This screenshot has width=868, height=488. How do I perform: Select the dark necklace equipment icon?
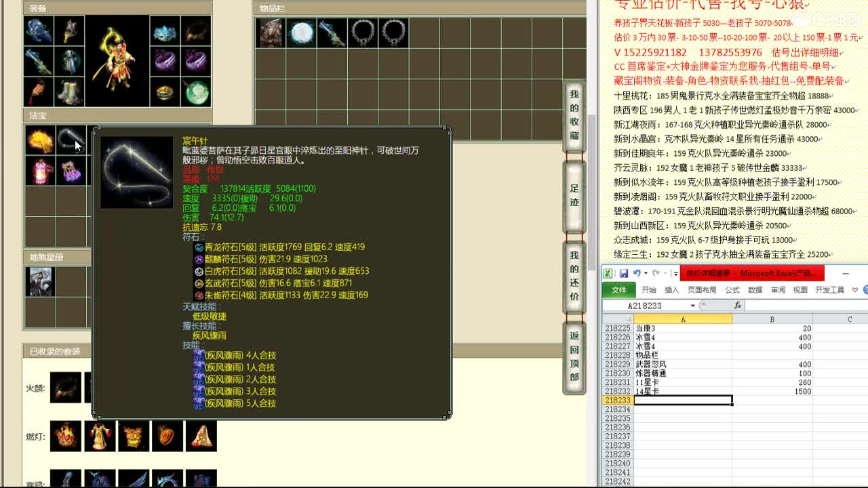(196, 31)
